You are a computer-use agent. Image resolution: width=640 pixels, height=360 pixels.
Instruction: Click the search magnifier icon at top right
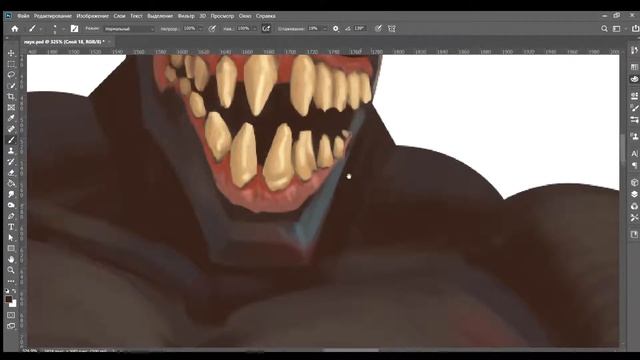coord(604,29)
